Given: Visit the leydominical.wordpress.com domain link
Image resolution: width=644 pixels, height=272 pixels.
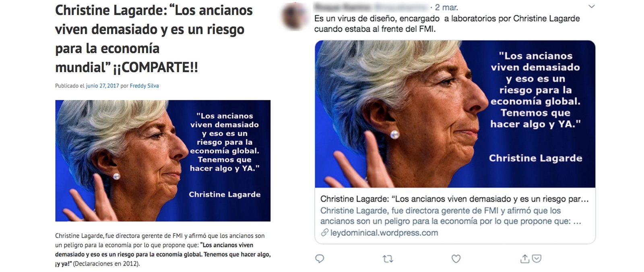Looking at the screenshot, I should coord(384,233).
